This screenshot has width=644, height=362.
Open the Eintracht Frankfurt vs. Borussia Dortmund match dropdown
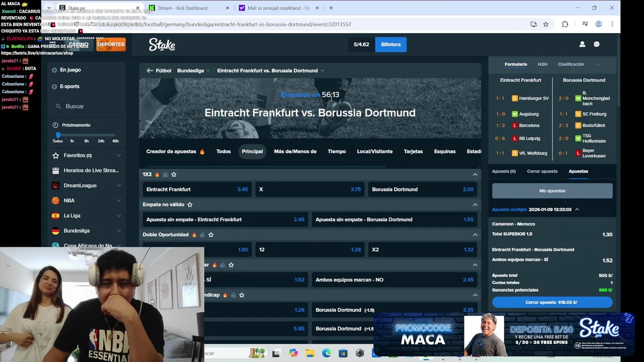click(271, 70)
